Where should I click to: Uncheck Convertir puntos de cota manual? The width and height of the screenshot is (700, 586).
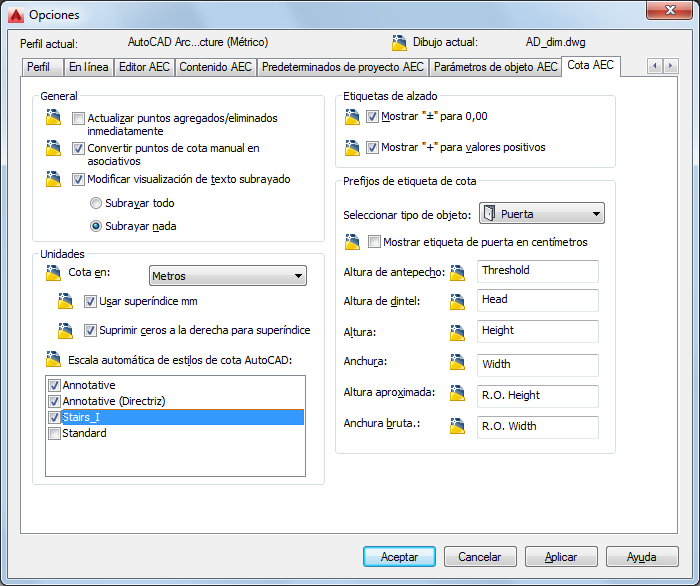coord(78,148)
